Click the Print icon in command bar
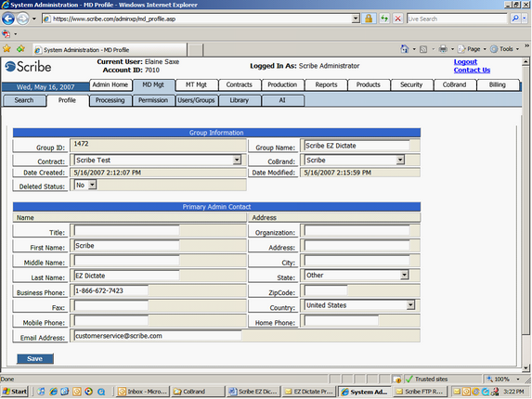The width and height of the screenshot is (532, 399). pyautogui.click(x=443, y=49)
